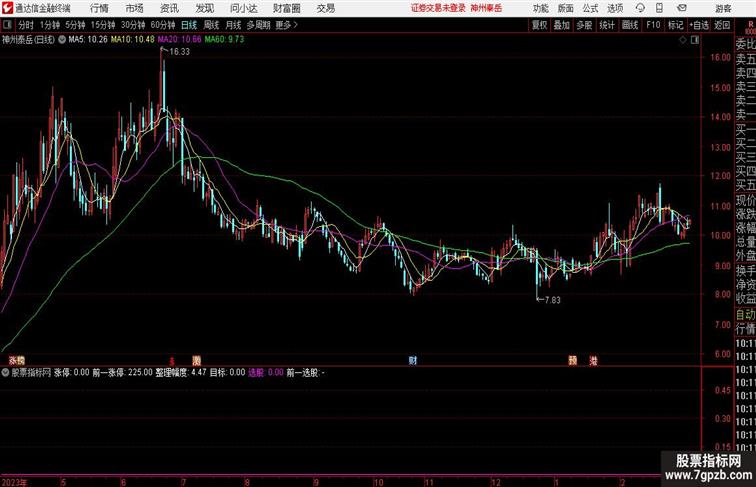Click the diamond icon above the chart
This screenshot has width=756, height=487.
point(683,40)
